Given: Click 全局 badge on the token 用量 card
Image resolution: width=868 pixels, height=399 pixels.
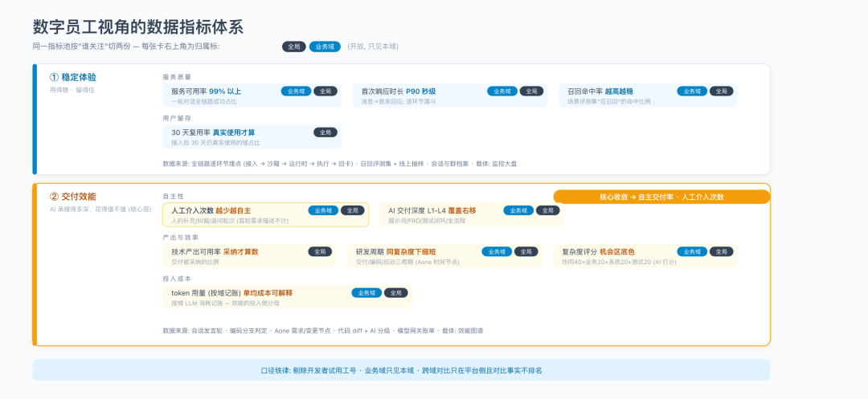Looking at the screenshot, I should click(x=395, y=293).
